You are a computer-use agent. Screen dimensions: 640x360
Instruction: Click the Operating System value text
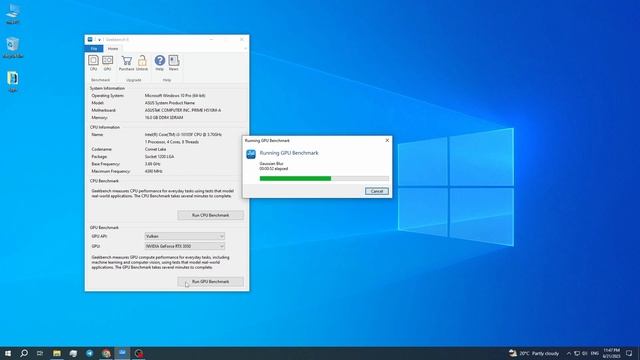coord(175,96)
